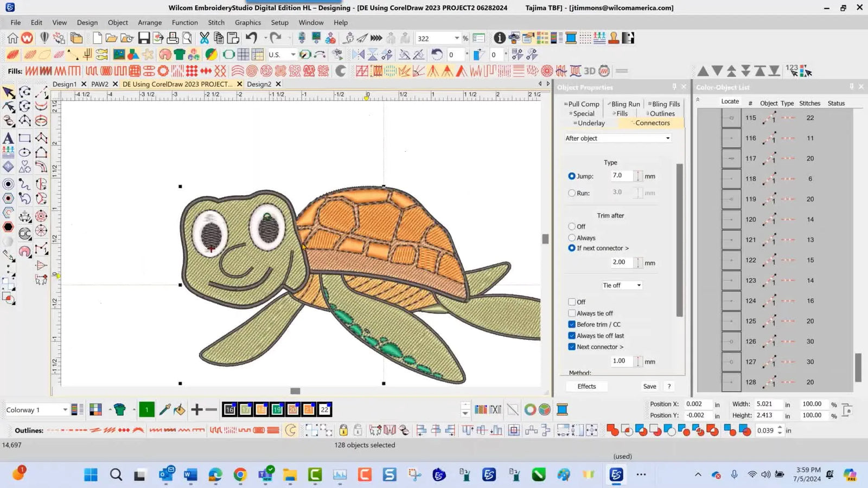This screenshot has width=868, height=488.
Task: Click the 3D satin fill icon
Action: 590,71
